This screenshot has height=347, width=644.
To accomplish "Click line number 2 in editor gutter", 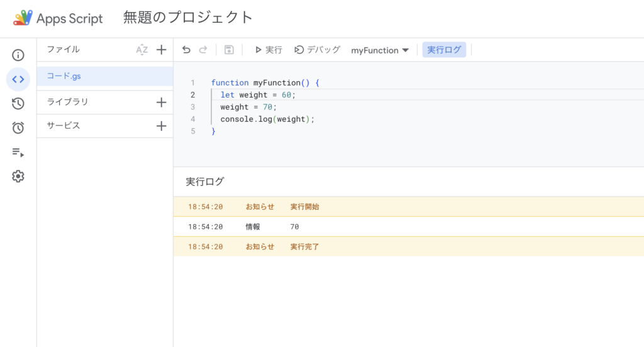I will pos(192,94).
